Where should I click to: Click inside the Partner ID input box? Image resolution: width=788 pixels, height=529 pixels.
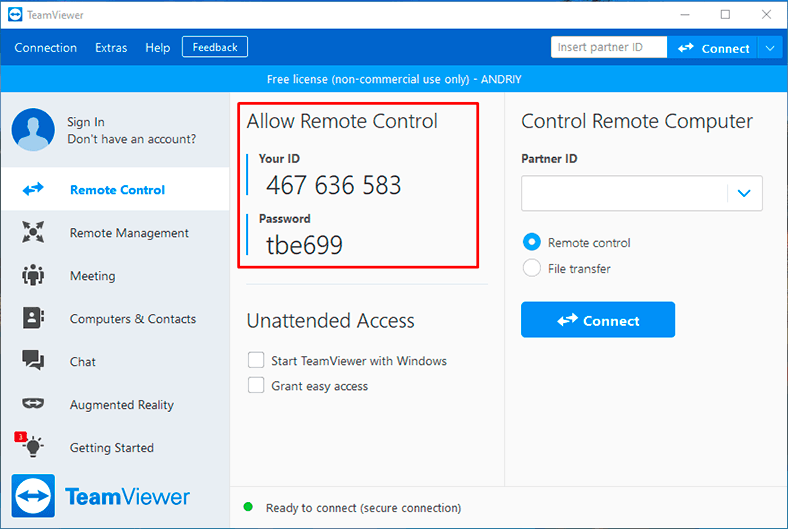(x=624, y=193)
